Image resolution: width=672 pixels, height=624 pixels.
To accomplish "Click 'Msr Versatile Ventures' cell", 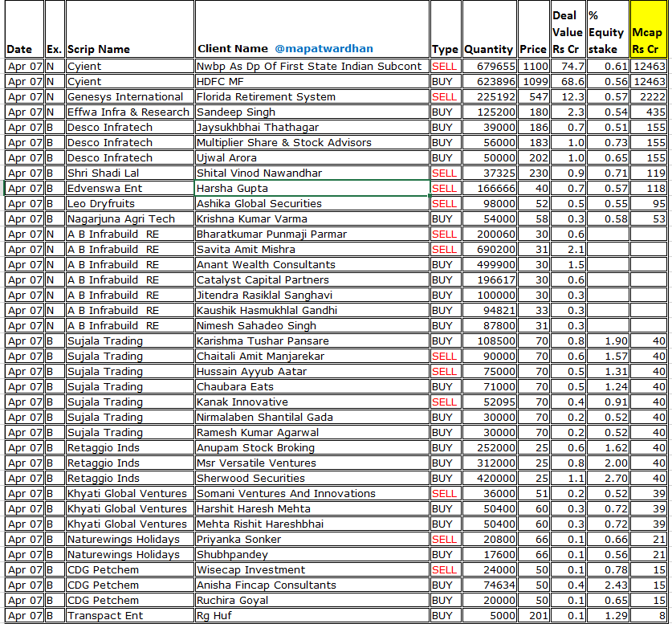I will pos(312,463).
